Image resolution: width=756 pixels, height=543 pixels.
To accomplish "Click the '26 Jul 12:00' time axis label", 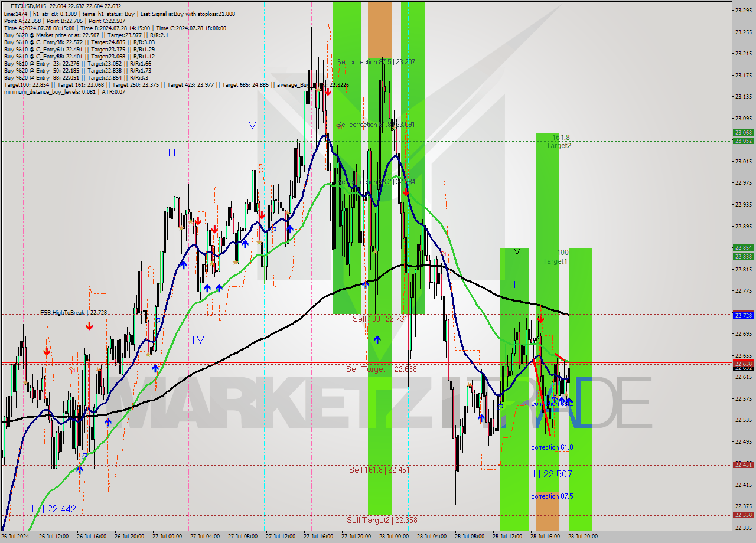I will [x=54, y=537].
